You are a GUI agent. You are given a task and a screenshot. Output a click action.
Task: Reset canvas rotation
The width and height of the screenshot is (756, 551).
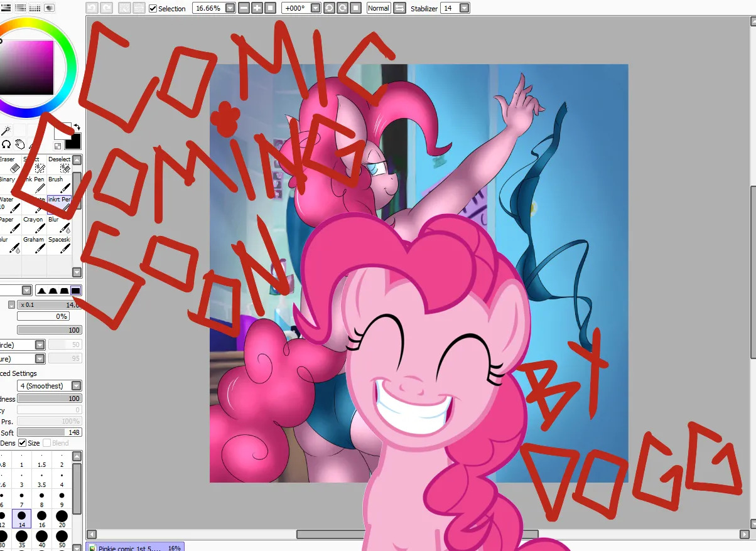coord(355,8)
